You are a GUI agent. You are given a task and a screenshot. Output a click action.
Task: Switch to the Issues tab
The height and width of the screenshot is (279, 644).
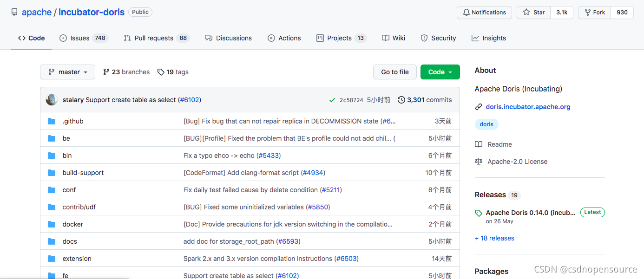click(84, 38)
